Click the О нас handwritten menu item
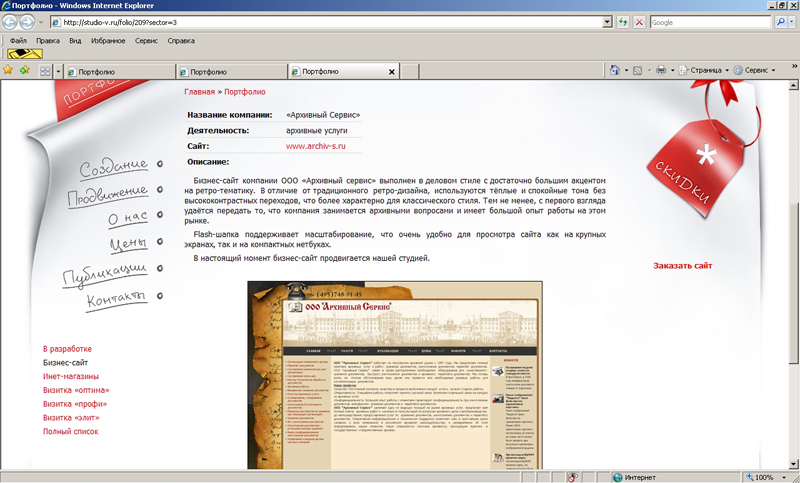 pos(128,218)
